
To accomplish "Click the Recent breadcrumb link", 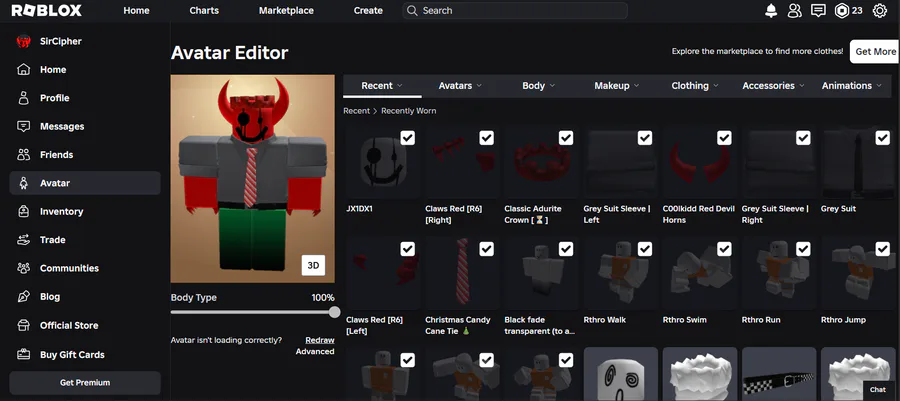I will tap(356, 111).
